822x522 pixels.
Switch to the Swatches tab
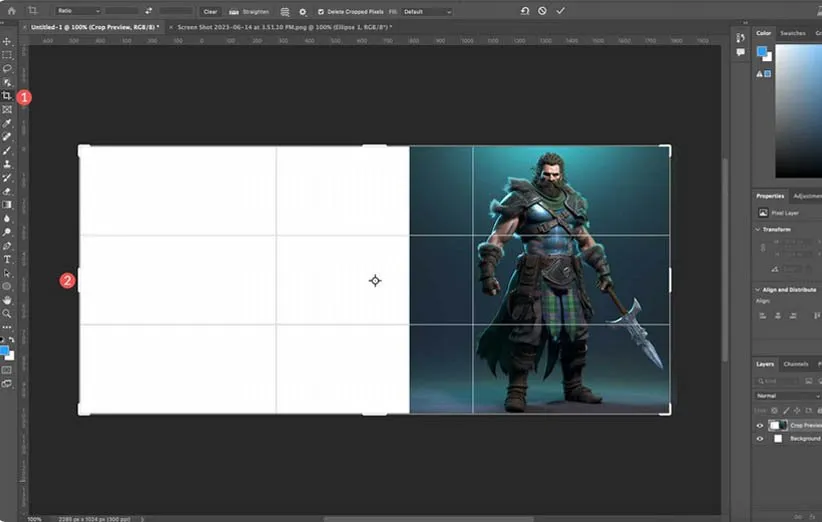(793, 33)
